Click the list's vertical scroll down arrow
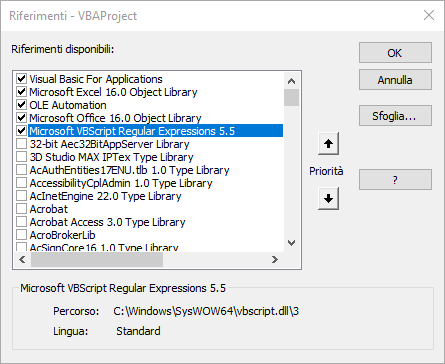 291,243
